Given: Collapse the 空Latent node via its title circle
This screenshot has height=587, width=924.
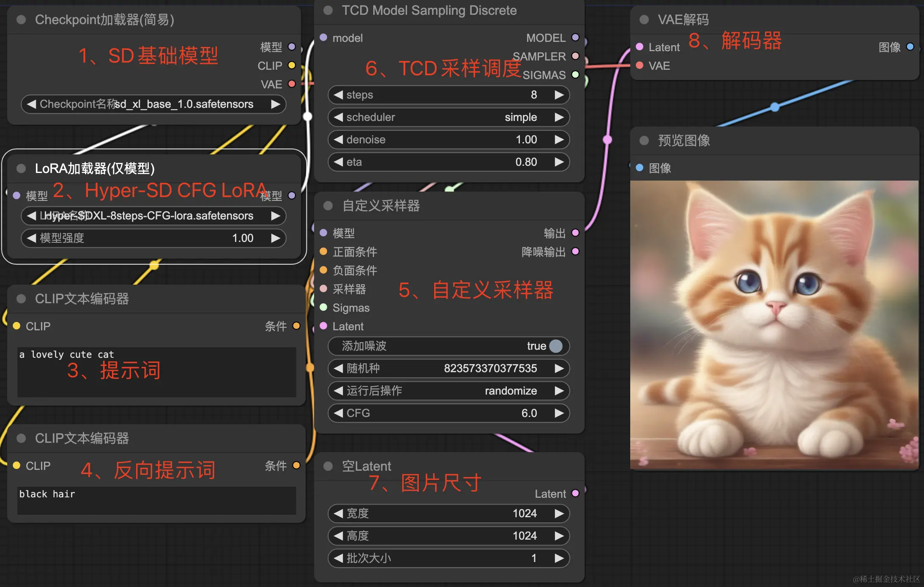Looking at the screenshot, I should click(328, 466).
